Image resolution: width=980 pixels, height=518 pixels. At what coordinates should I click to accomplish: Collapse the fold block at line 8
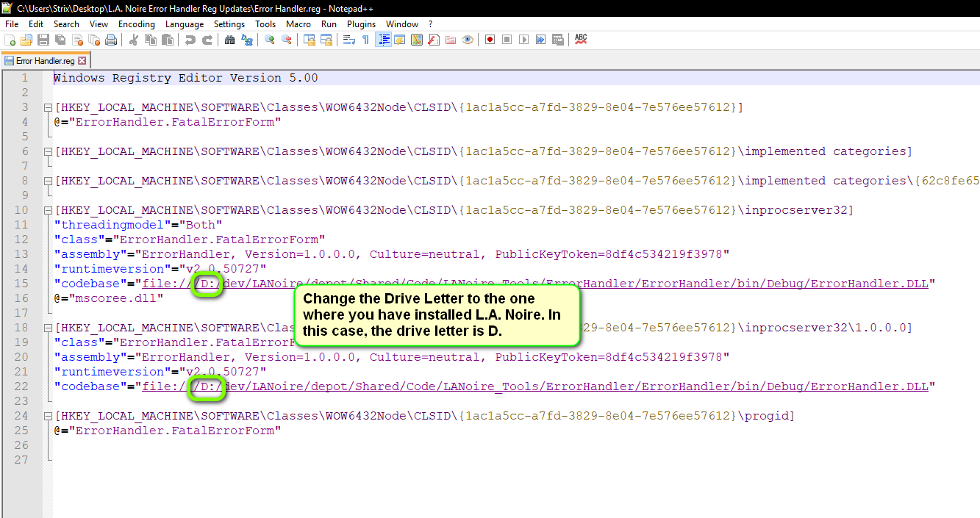[49, 181]
